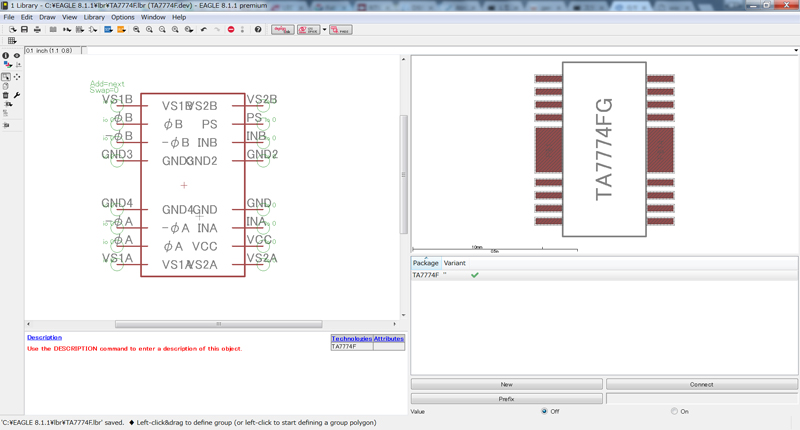Screen dimensions: 800x430
Task: Open the View menu
Action: tap(69, 17)
